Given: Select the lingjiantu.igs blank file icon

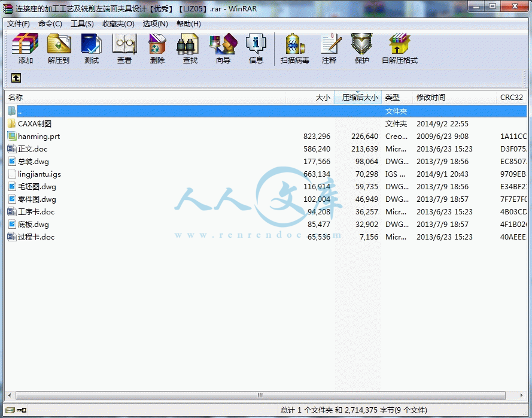Looking at the screenshot, I should [x=12, y=174].
